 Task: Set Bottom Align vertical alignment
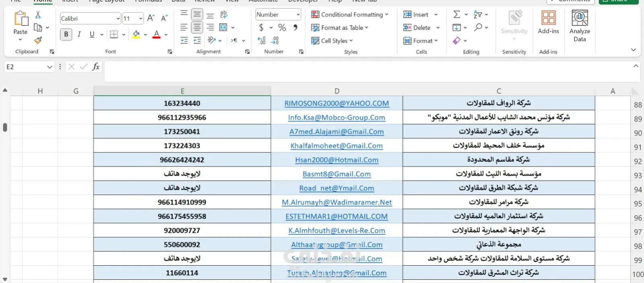coord(210,15)
